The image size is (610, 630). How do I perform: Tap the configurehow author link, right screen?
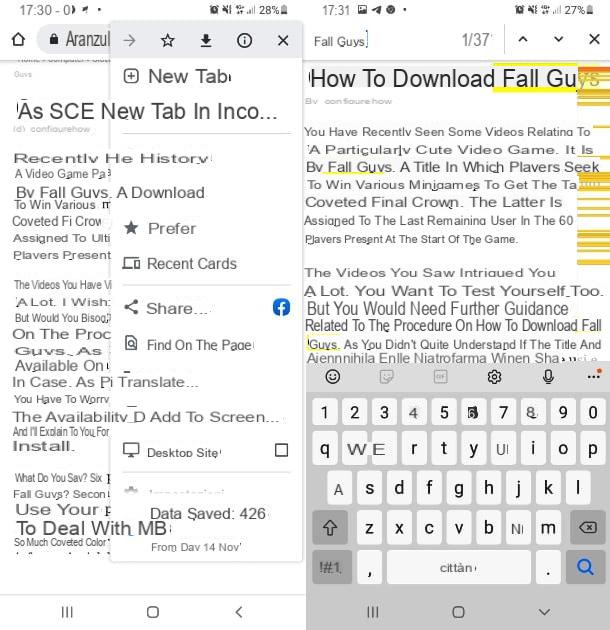coord(358,101)
